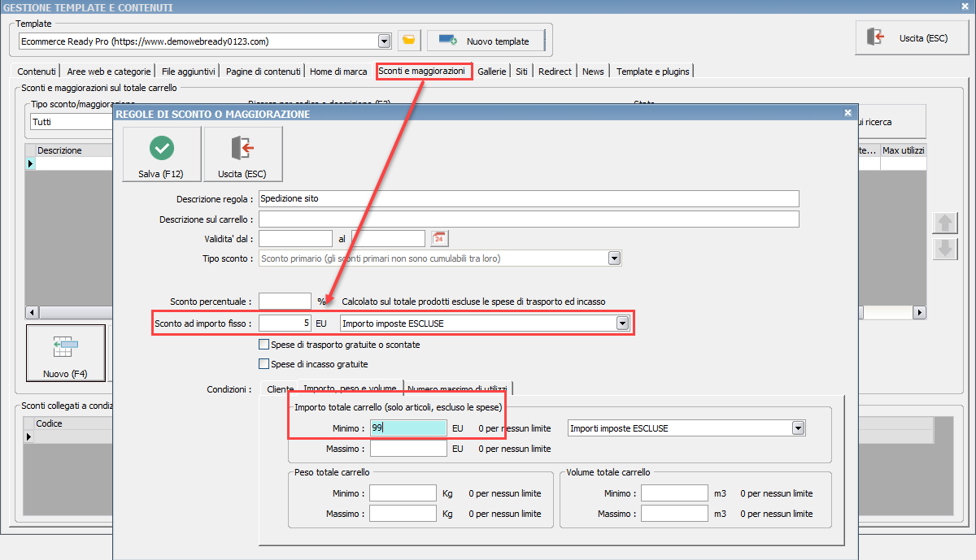Switch to the News tab
Image resolution: width=976 pixels, height=560 pixels.
tap(593, 72)
